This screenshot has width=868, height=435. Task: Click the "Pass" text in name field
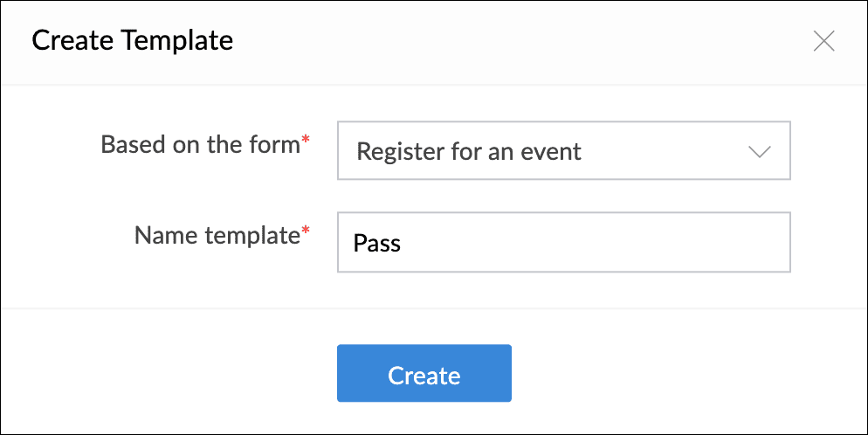(377, 242)
